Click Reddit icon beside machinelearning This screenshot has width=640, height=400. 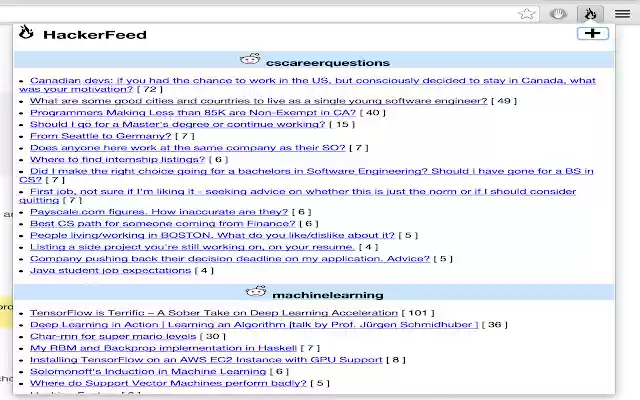(256, 291)
